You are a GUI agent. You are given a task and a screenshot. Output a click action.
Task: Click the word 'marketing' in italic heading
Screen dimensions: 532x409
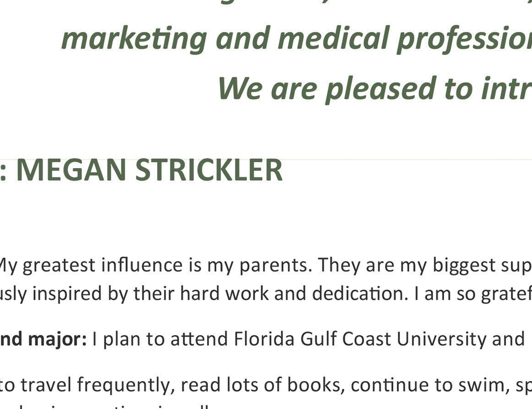[x=134, y=38]
